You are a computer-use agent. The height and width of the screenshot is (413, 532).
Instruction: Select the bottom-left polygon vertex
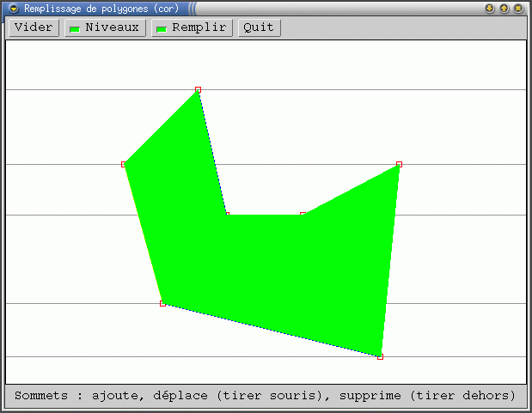[x=162, y=303]
